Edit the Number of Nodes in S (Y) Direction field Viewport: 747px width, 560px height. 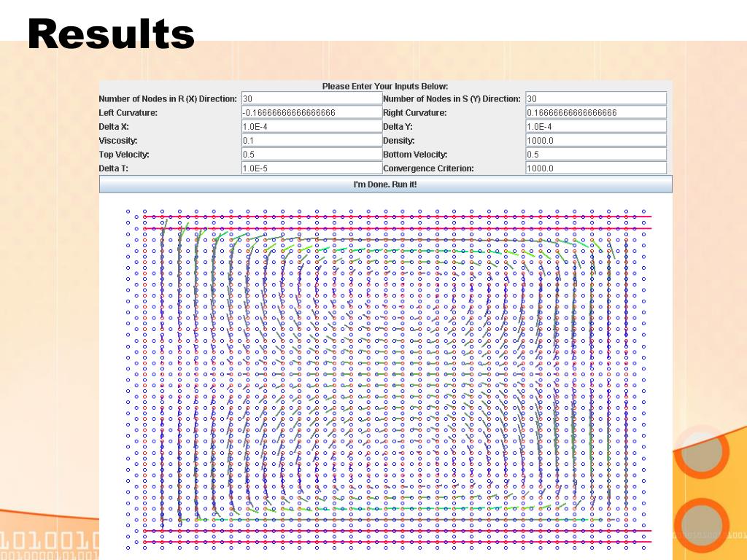click(x=596, y=98)
